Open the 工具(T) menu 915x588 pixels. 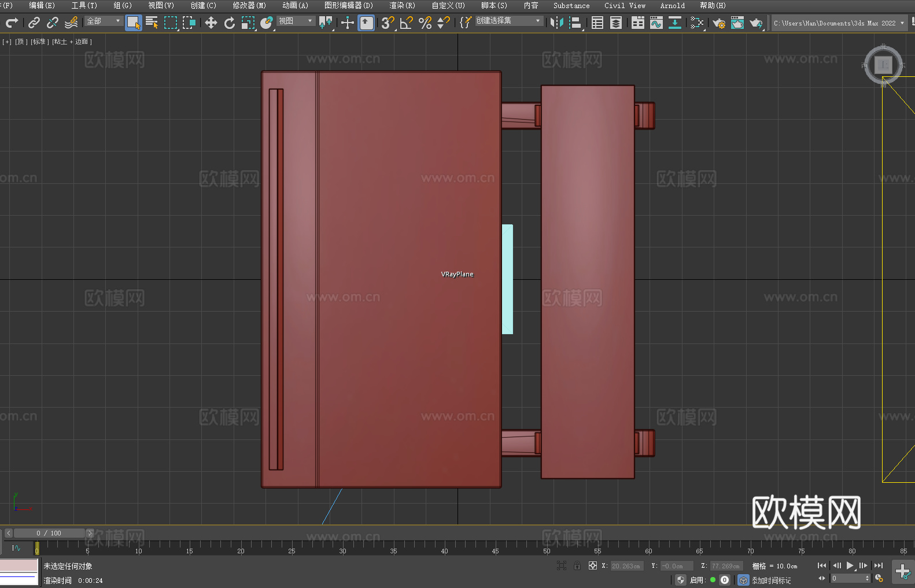point(84,5)
